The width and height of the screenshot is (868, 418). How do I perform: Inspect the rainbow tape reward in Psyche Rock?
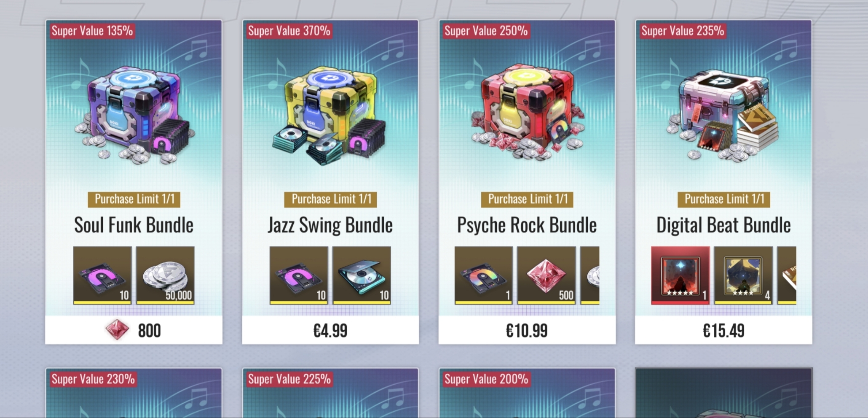pos(484,275)
